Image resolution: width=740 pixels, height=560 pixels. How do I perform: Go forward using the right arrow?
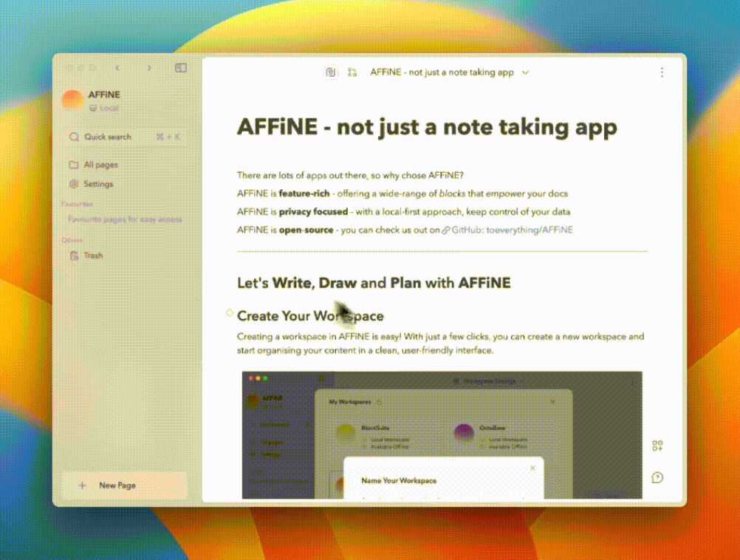tap(149, 68)
